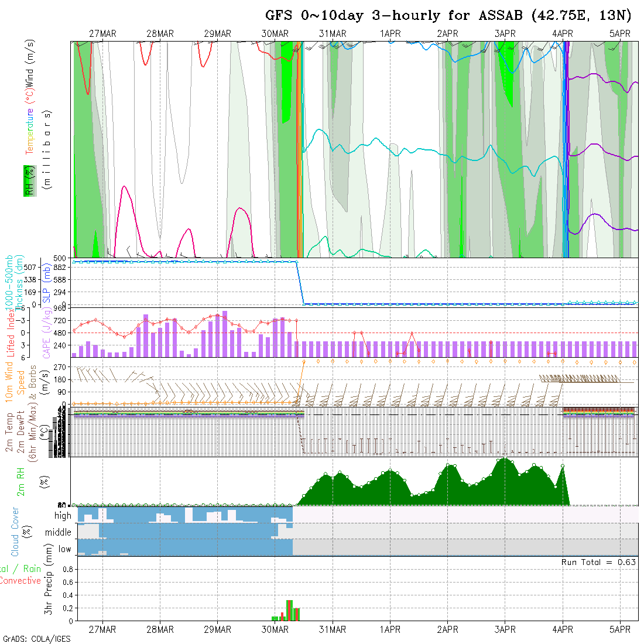Screen dimensions: 644x644
Task: Click the tallest green-red precip bar
Action: (289, 610)
